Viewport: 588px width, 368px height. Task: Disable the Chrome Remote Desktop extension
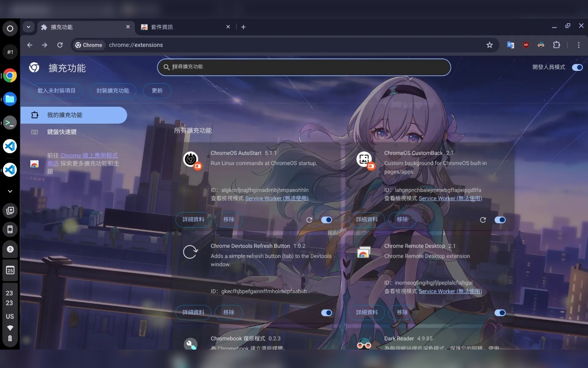point(500,313)
